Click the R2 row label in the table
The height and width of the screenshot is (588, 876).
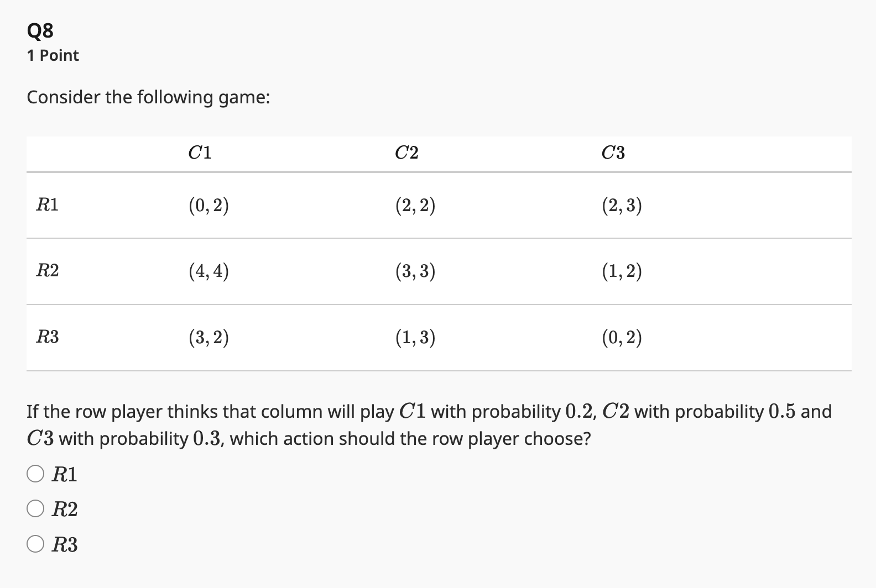click(x=46, y=271)
